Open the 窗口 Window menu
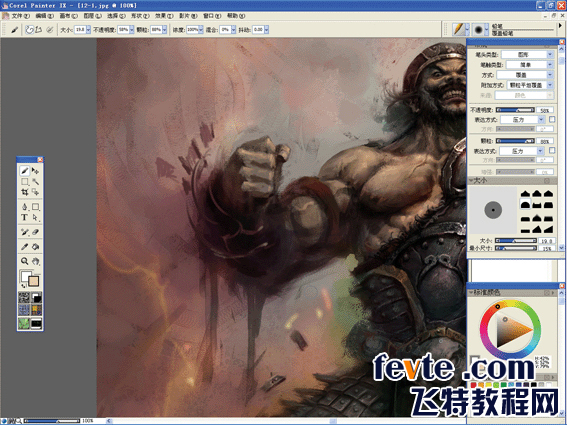This screenshot has width=567, height=425. coord(212,16)
